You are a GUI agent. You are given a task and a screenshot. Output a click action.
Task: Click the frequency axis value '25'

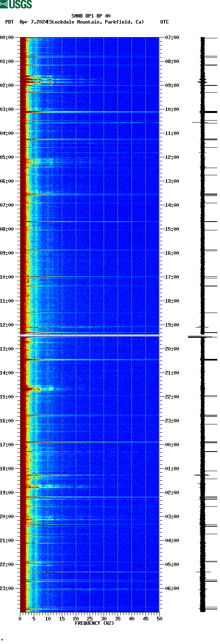pos(90,619)
